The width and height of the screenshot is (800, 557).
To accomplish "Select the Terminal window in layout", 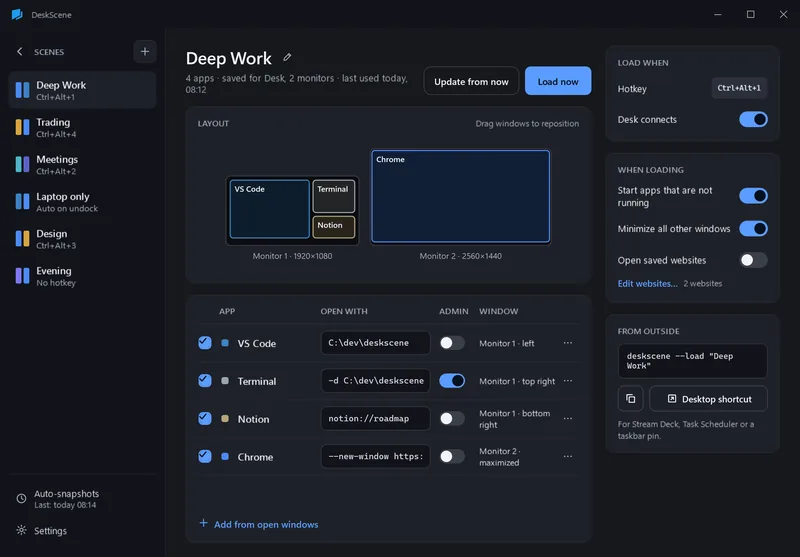I will pos(334,196).
